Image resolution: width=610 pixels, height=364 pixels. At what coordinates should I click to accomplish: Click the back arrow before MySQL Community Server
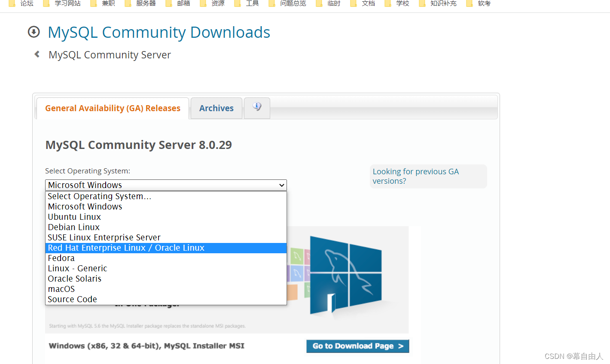tap(37, 54)
